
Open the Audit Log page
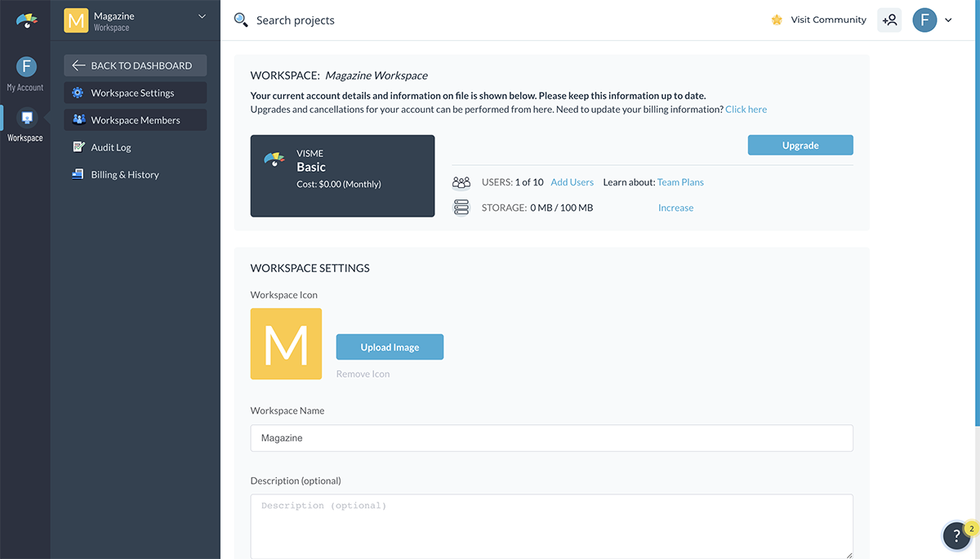tap(110, 148)
